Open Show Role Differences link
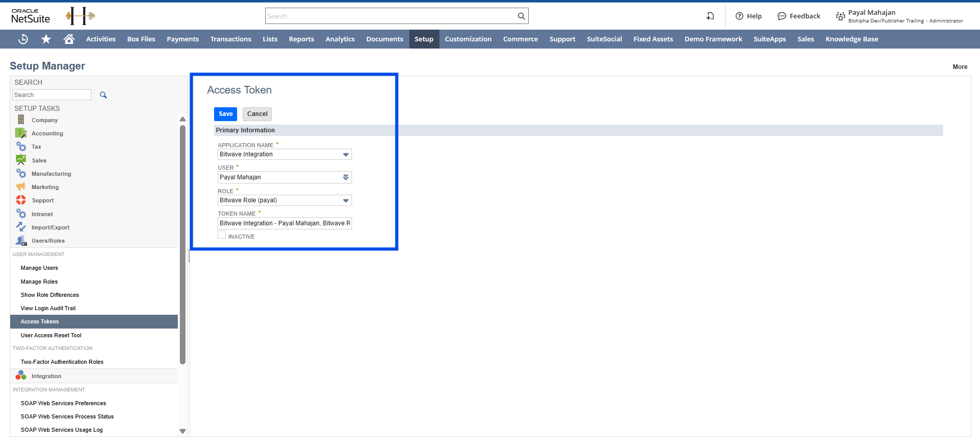This screenshot has height=443, width=980. point(50,295)
